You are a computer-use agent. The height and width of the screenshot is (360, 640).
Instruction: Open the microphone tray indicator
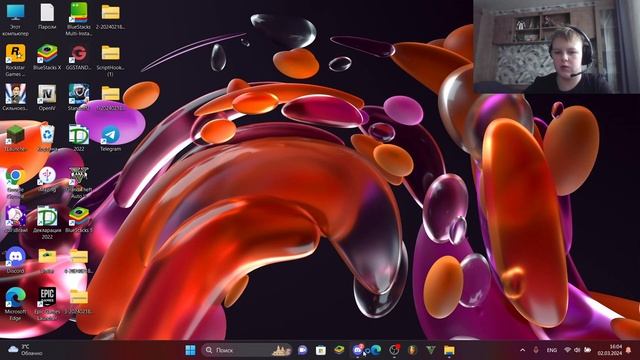tap(536, 350)
